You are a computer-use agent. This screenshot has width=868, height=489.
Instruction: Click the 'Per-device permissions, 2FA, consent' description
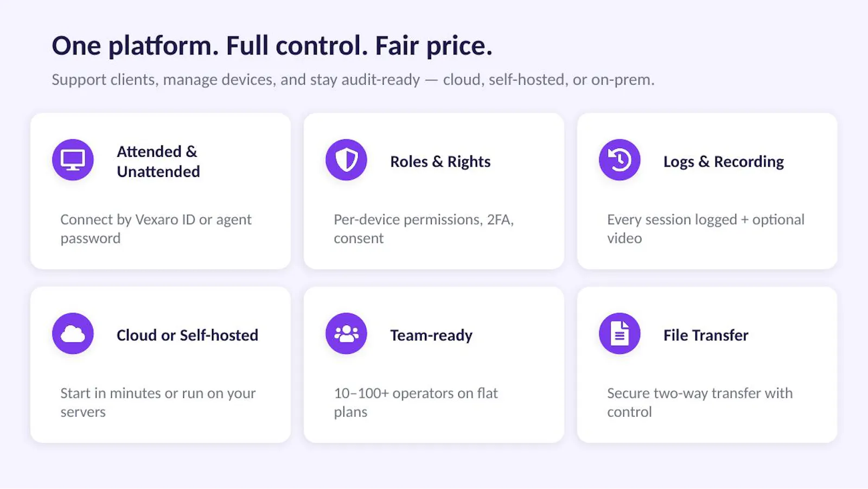click(x=424, y=228)
